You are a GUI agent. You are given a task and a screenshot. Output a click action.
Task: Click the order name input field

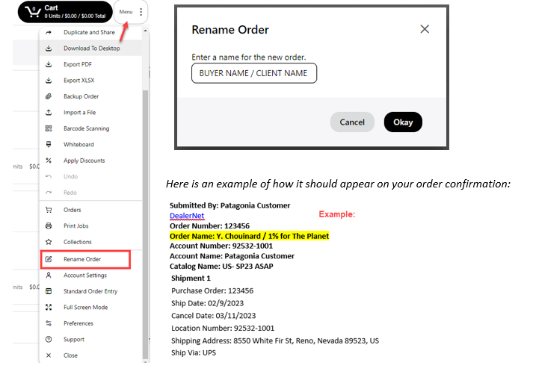point(254,73)
